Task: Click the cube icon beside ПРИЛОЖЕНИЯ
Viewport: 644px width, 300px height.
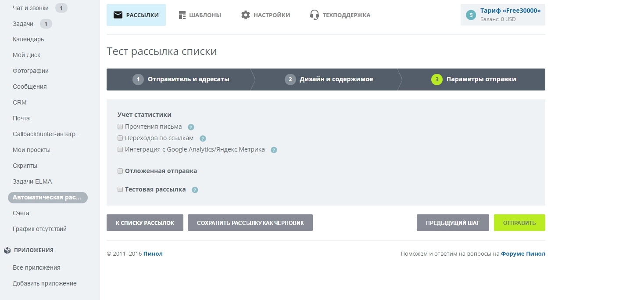Action: [x=7, y=250]
